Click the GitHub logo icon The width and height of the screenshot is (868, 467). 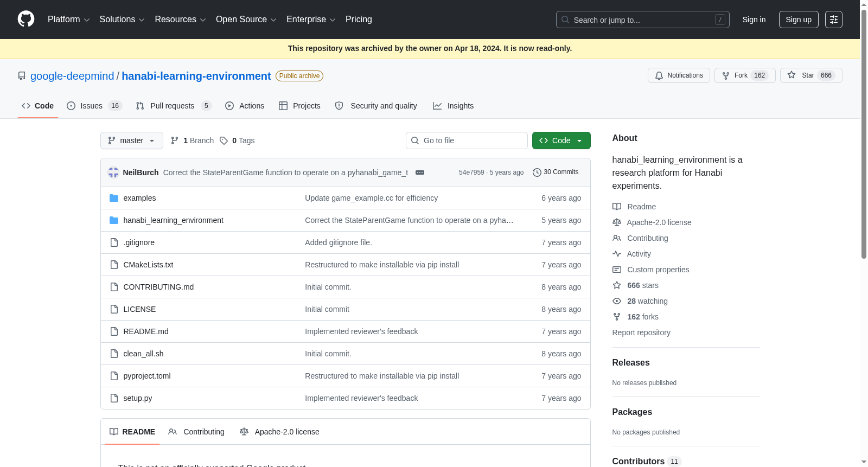tap(26, 19)
